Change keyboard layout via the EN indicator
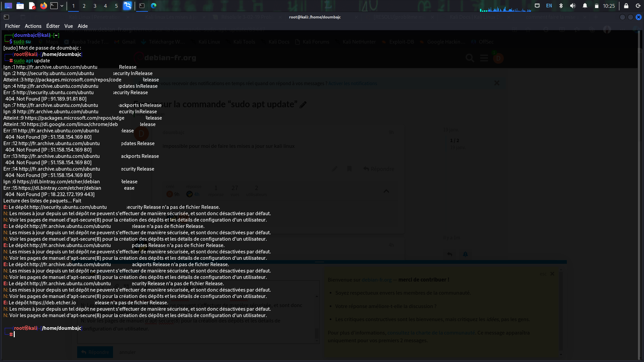Viewport: 644px width, 362px height. click(x=549, y=6)
